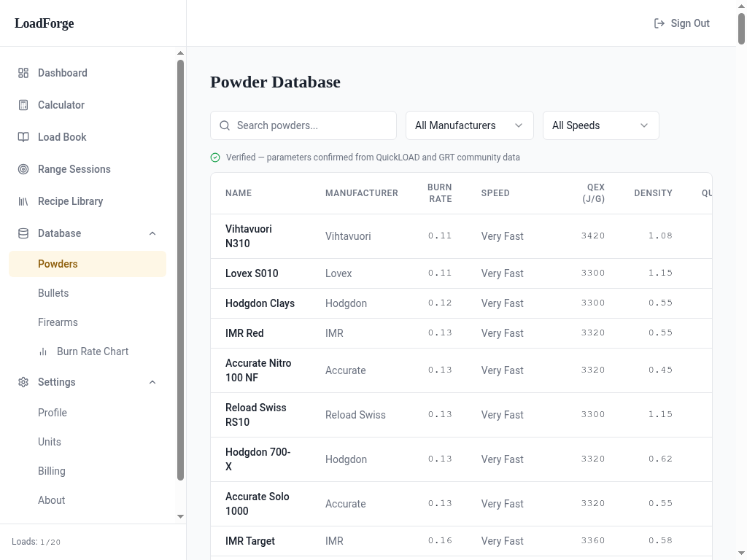Sort by MANUFACTURER column header
Screen dimensions: 747x560
click(x=362, y=193)
